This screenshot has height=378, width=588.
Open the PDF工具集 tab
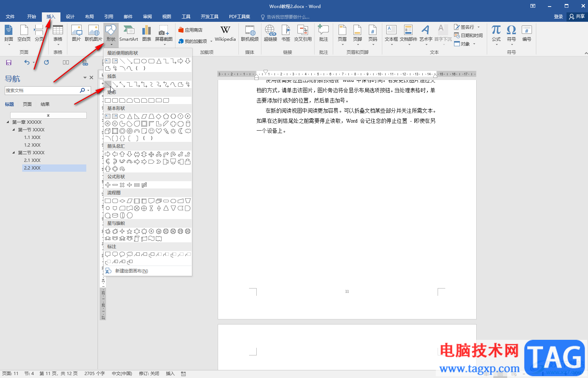click(x=240, y=17)
